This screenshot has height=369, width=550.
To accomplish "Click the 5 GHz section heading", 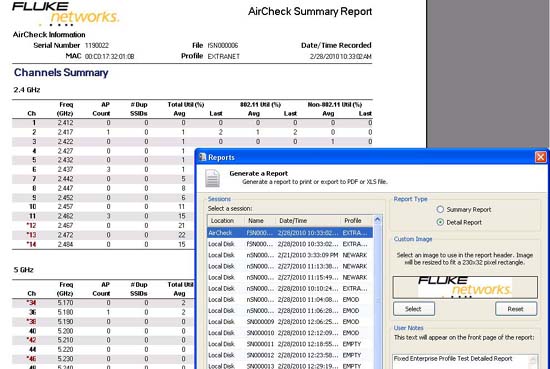I will pyautogui.click(x=24, y=270).
